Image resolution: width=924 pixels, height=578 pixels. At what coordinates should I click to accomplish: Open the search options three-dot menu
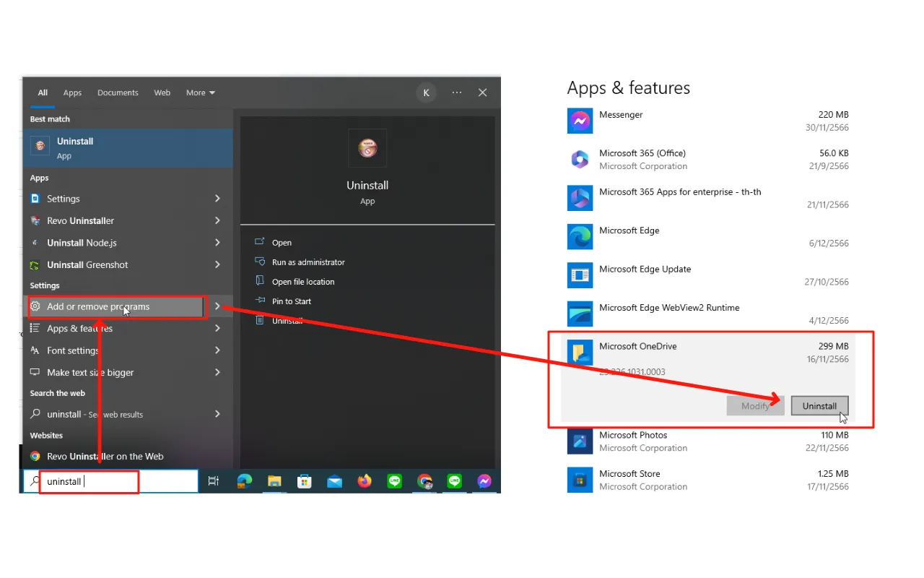457,92
